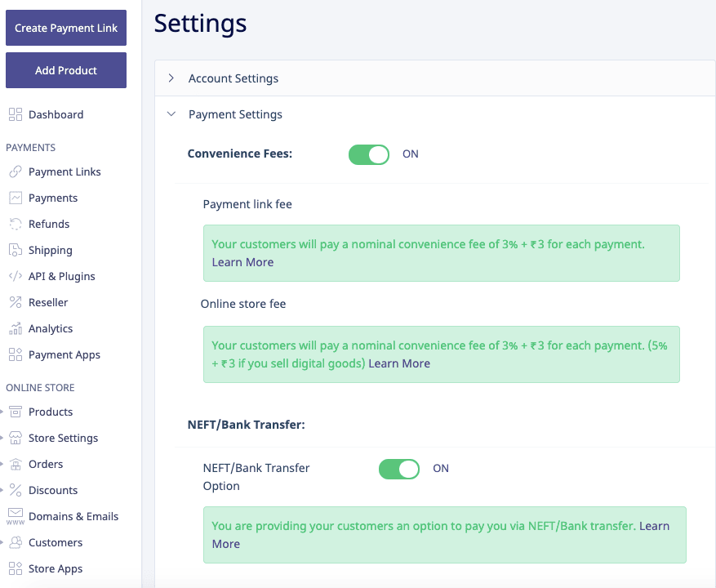Open the Store Apps icon
Screen dimensions: 716x588
tap(16, 568)
